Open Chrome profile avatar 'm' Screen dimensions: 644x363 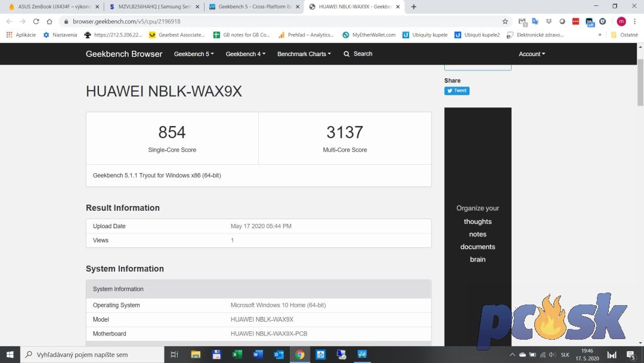coord(621,21)
